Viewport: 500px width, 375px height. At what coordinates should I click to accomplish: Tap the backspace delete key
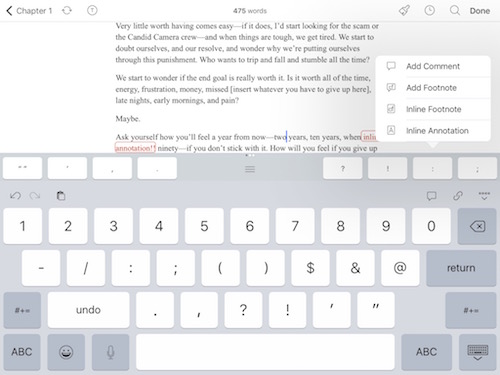(x=477, y=226)
